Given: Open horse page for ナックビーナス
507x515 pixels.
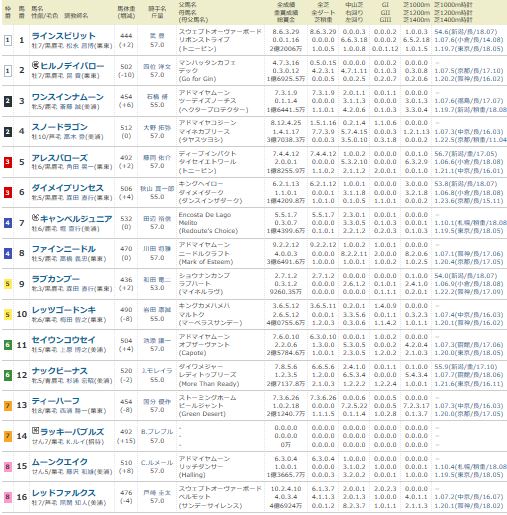Looking at the screenshot, I should (x=60, y=371).
